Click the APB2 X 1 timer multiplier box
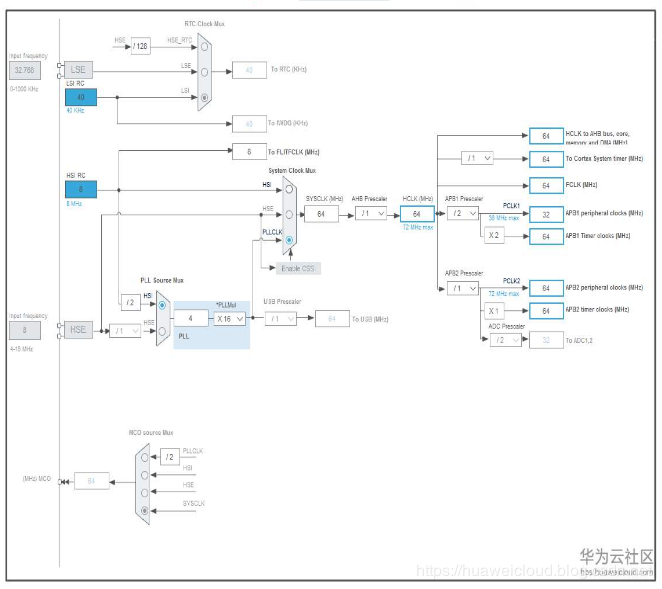The width and height of the screenshot is (662, 589). [x=494, y=311]
